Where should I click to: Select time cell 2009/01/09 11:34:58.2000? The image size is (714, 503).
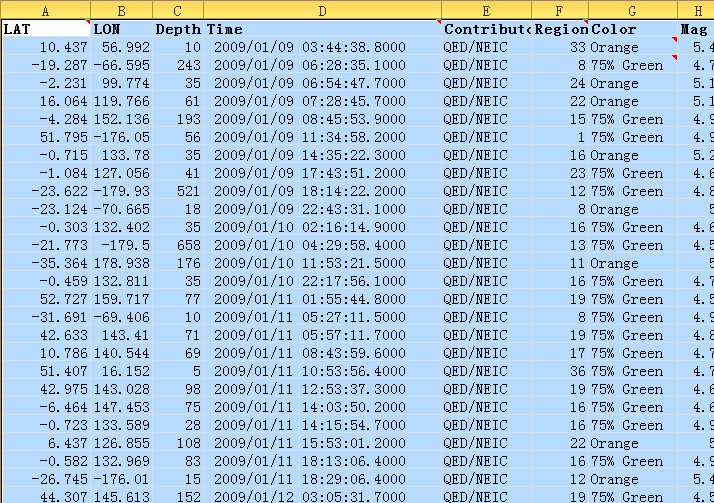coord(322,137)
